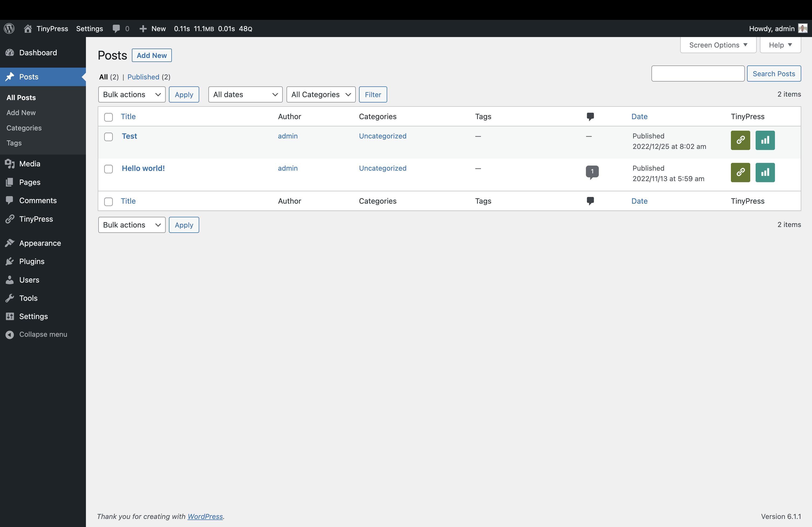This screenshot has width=812, height=527.
Task: Open the Test post title link
Action: (x=129, y=136)
